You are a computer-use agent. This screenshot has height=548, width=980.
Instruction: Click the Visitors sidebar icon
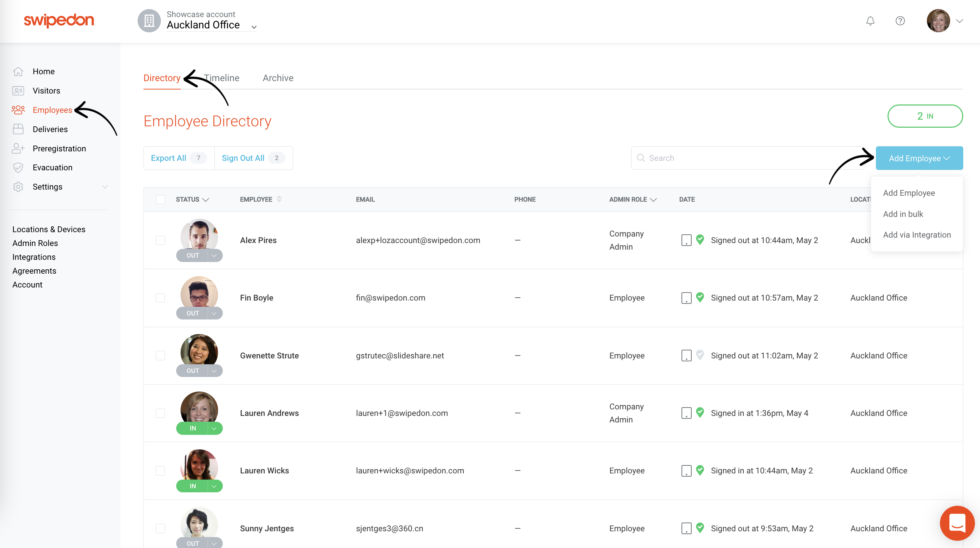(x=18, y=91)
